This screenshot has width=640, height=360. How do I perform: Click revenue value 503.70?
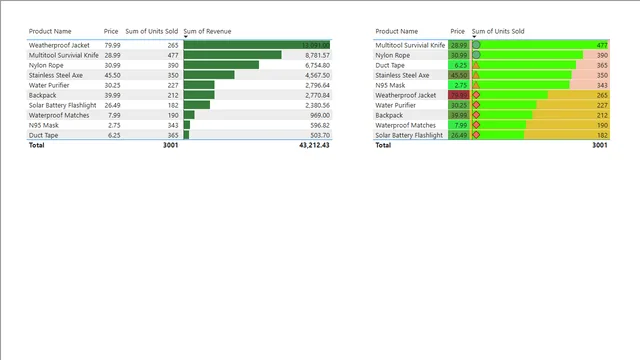pyautogui.click(x=320, y=135)
